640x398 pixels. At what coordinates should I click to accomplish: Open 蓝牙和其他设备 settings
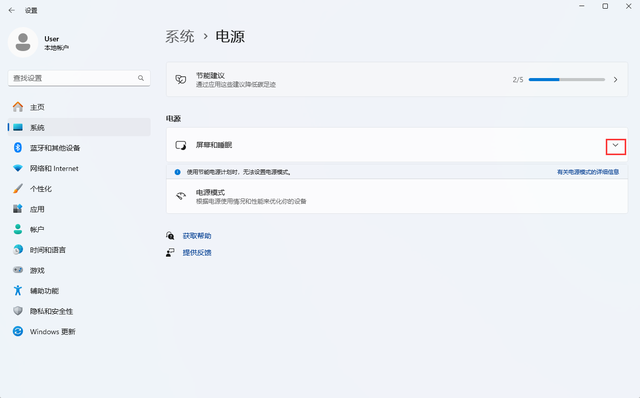pos(79,148)
